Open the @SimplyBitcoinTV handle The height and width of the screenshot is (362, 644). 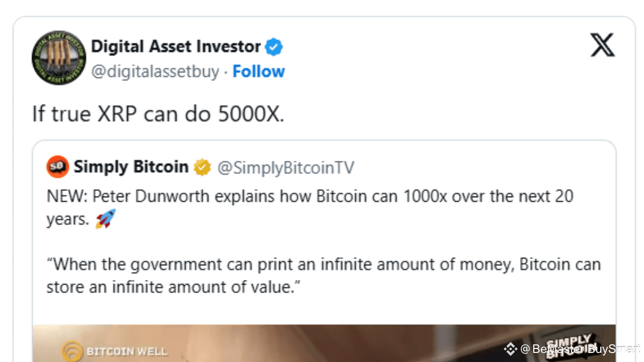[286, 167]
